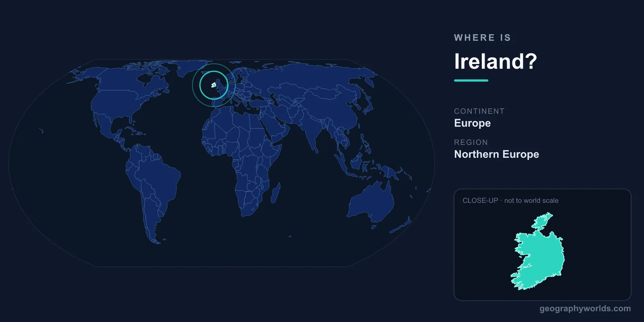The height and width of the screenshot is (322, 644).
Task: Click the "Europe" continent value
Action: click(x=472, y=123)
